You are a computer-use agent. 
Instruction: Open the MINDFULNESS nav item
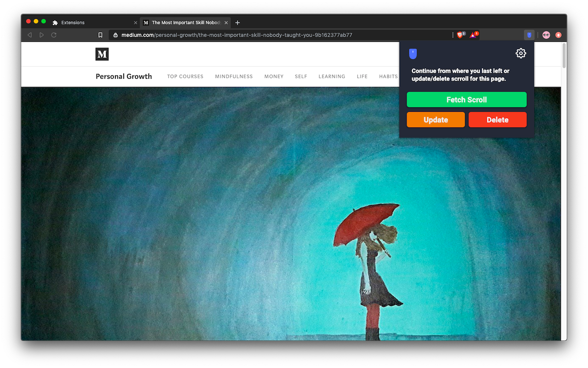click(x=234, y=76)
